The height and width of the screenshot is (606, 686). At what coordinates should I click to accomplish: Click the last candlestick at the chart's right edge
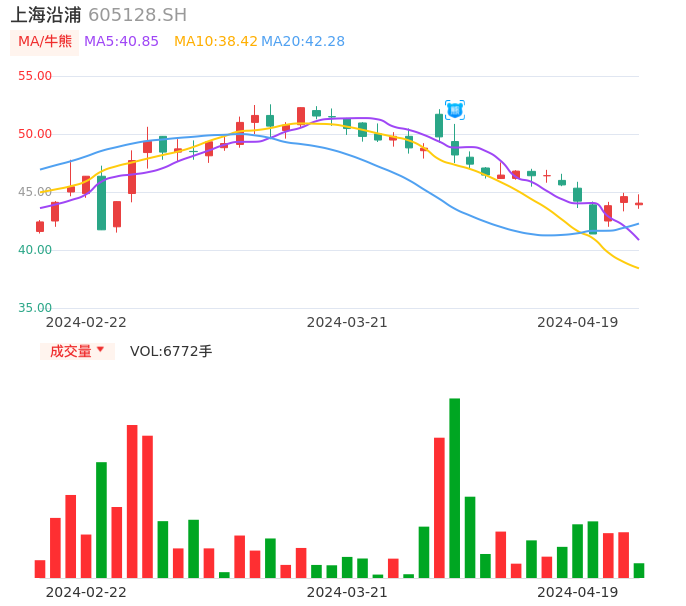click(x=639, y=204)
